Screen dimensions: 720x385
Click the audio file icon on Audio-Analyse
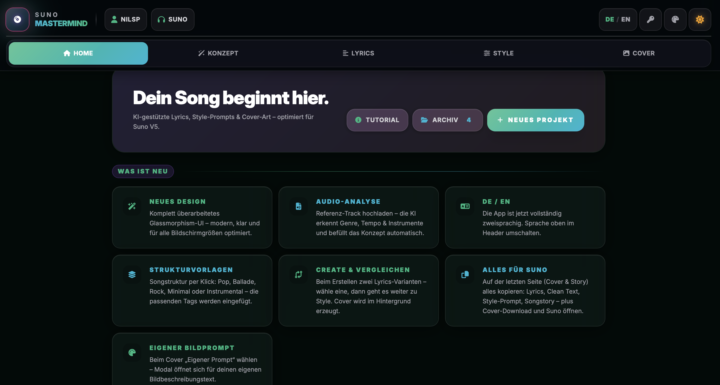pyautogui.click(x=298, y=206)
